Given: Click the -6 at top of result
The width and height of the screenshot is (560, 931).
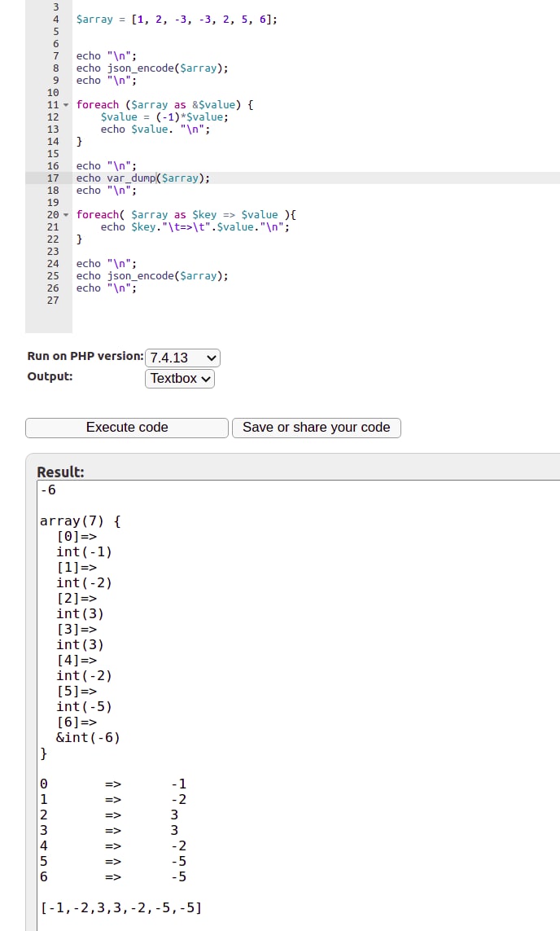Looking at the screenshot, I should pos(48,490).
